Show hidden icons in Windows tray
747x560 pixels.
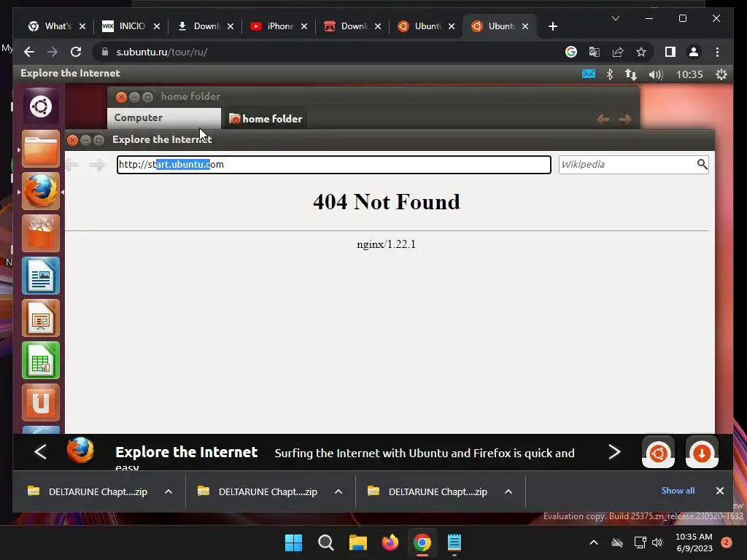[594, 542]
